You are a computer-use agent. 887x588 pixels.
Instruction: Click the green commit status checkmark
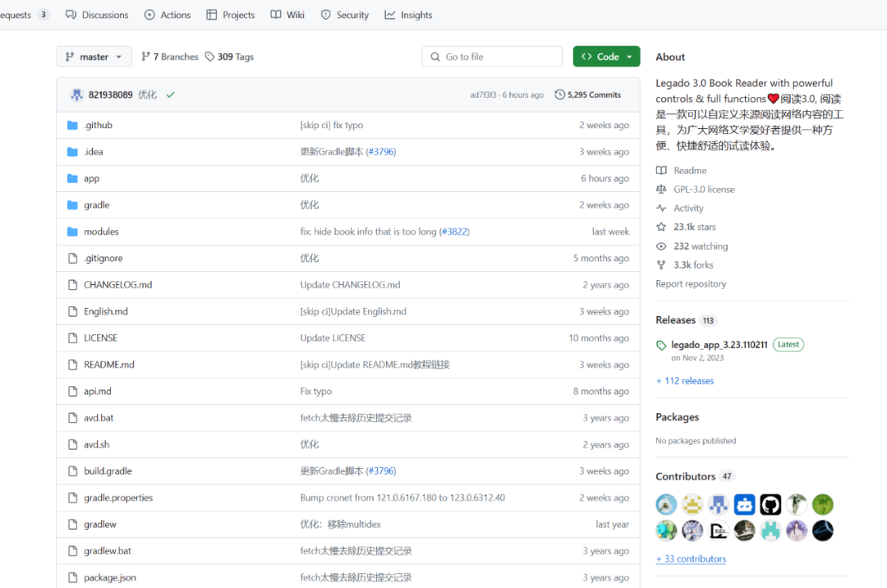(170, 95)
